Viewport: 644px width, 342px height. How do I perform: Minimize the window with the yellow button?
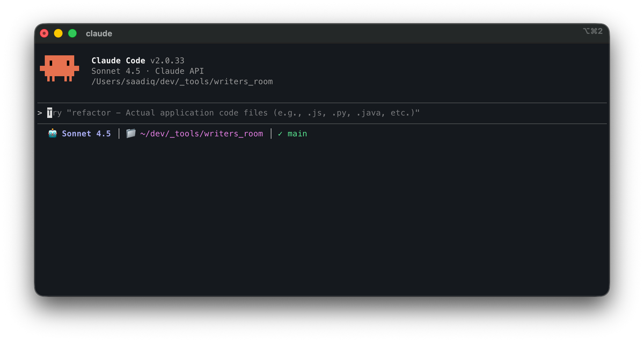click(58, 33)
